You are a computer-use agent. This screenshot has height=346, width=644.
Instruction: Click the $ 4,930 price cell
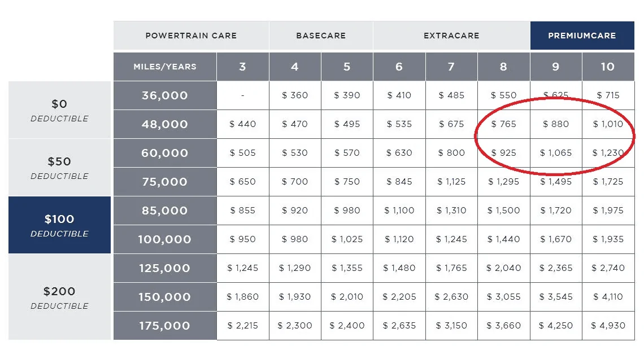[608, 326]
